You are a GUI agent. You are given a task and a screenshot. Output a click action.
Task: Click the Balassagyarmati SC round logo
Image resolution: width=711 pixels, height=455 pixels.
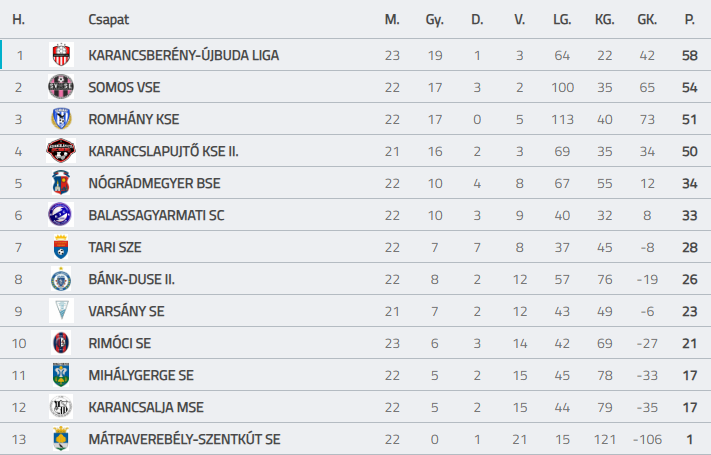61,215
